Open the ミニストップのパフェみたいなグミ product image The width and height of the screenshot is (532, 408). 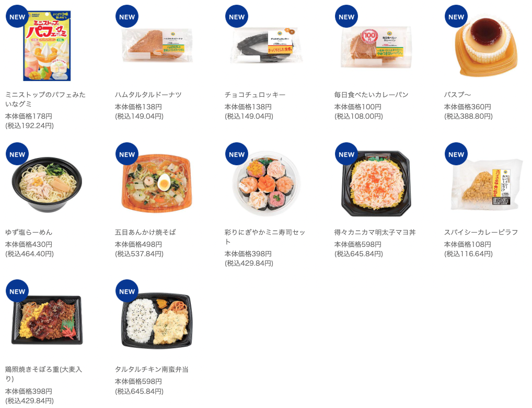click(47, 46)
